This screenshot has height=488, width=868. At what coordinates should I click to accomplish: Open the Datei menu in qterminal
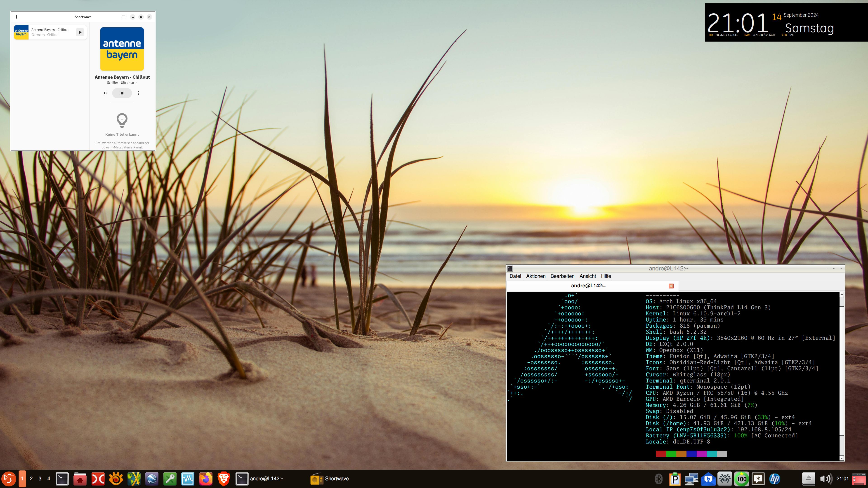pyautogui.click(x=515, y=276)
